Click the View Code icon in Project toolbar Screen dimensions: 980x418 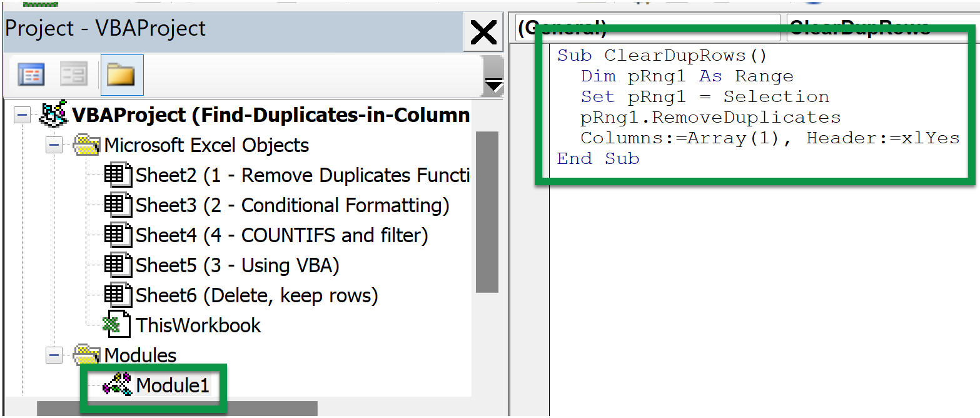click(30, 74)
